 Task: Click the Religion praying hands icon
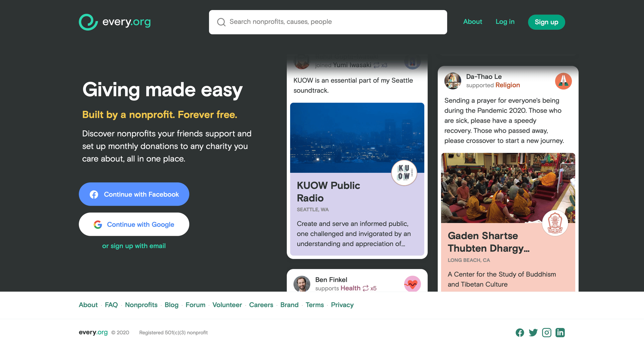(x=563, y=81)
